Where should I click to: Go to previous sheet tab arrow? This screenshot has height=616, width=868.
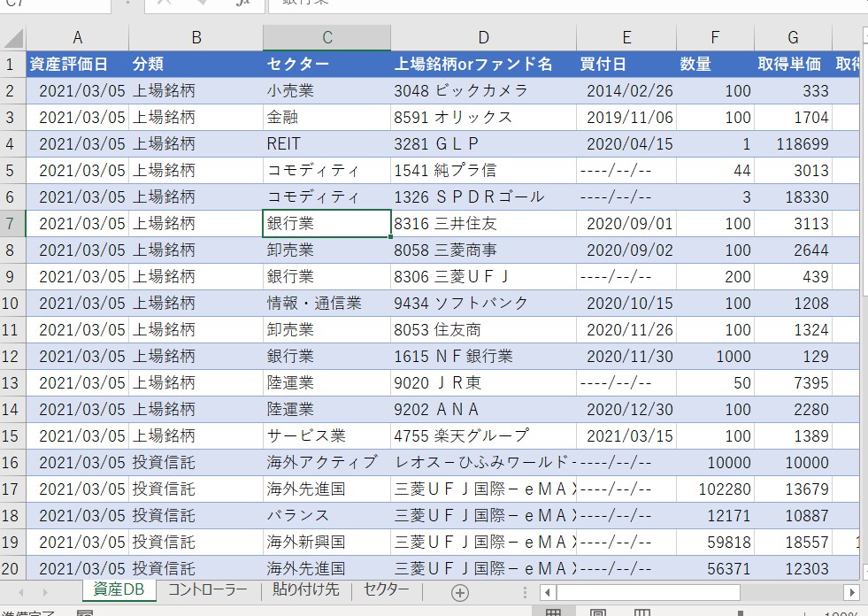pos(21,593)
